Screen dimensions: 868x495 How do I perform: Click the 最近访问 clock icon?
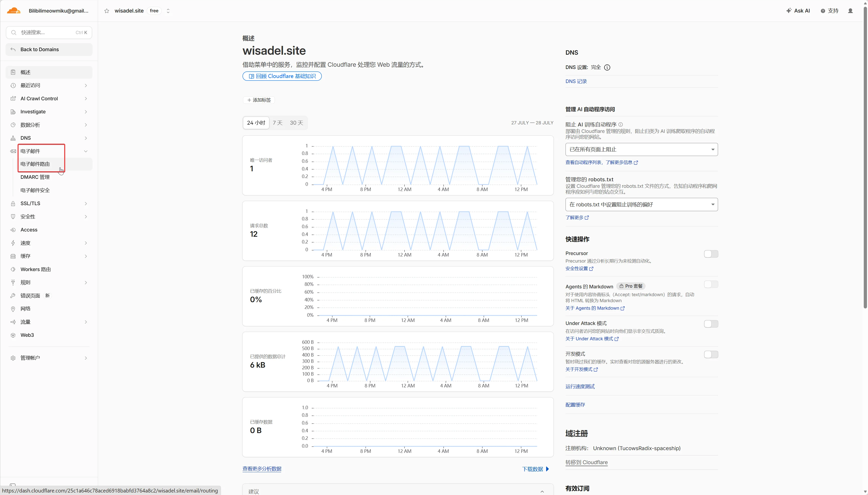[x=13, y=85]
